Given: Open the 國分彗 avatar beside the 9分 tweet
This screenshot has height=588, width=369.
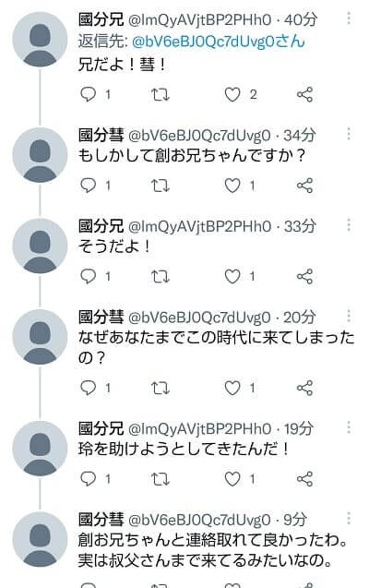Looking at the screenshot, I should pyautogui.click(x=40, y=539).
